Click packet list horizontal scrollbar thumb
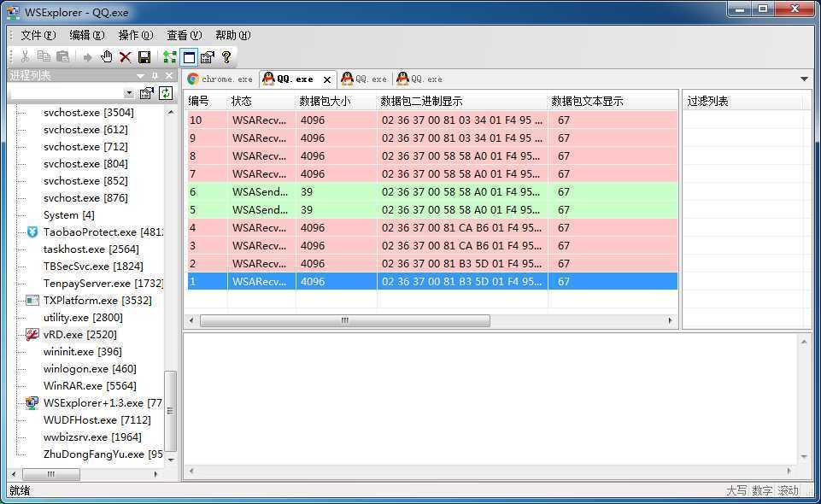Image resolution: width=821 pixels, height=504 pixels. pyautogui.click(x=345, y=320)
